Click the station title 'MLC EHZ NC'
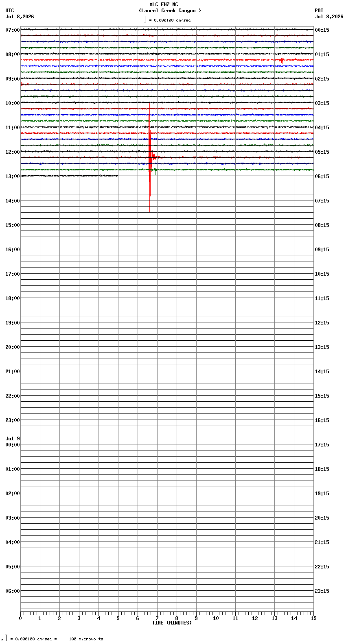 coord(164,4)
